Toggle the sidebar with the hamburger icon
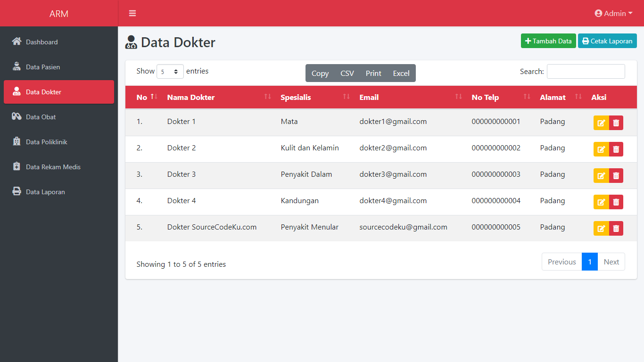 click(x=132, y=13)
